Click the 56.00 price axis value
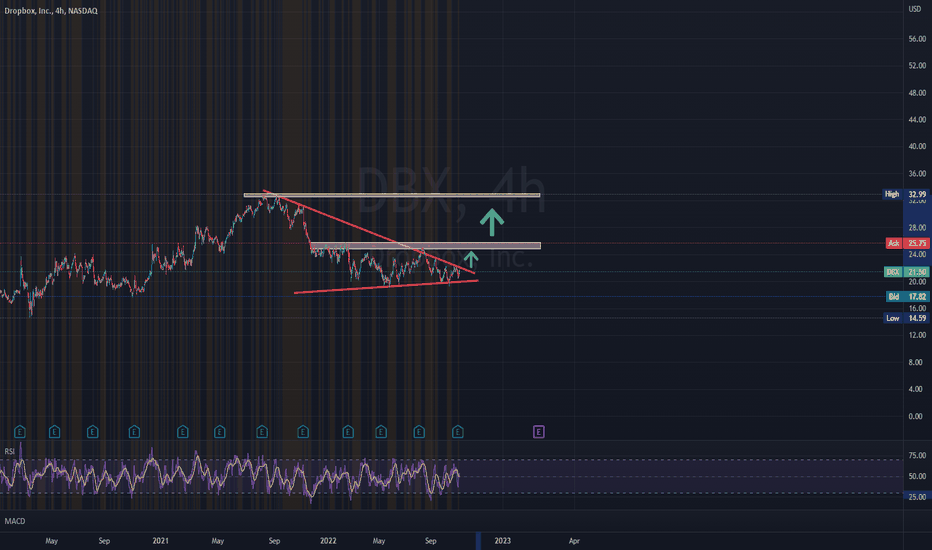This screenshot has height=550, width=932. pos(917,39)
